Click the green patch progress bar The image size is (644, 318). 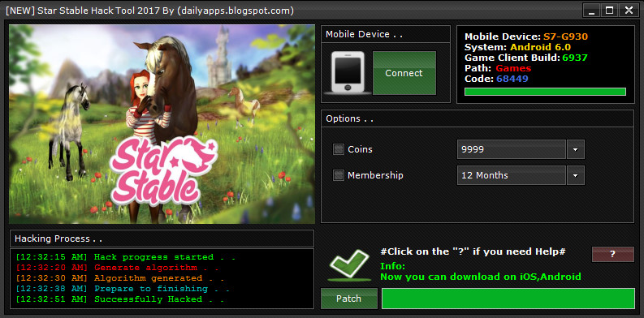(508, 299)
